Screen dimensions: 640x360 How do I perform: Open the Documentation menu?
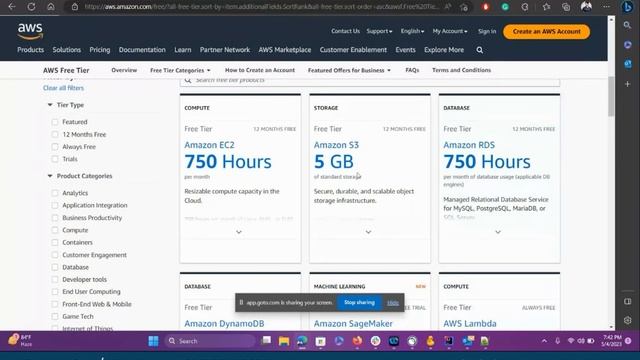pyautogui.click(x=142, y=50)
